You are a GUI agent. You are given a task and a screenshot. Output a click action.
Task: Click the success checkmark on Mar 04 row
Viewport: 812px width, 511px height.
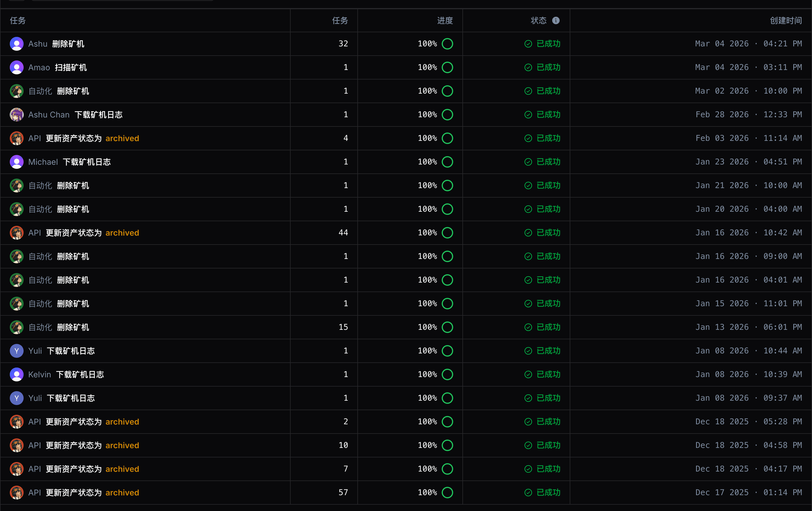(528, 43)
